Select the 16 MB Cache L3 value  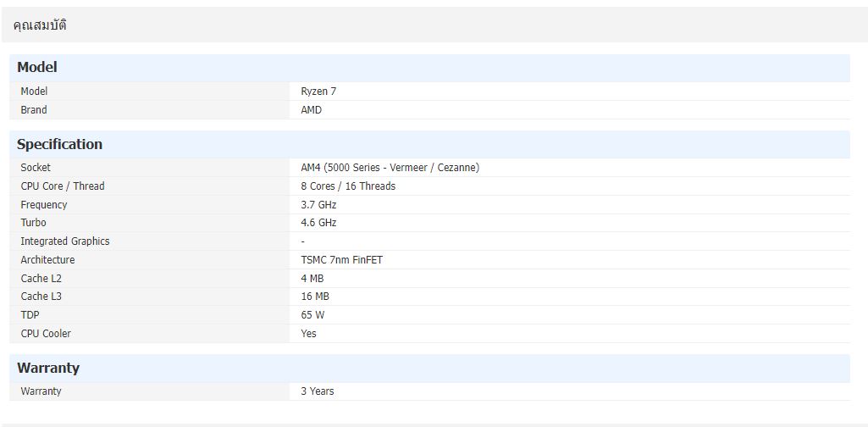[315, 297]
